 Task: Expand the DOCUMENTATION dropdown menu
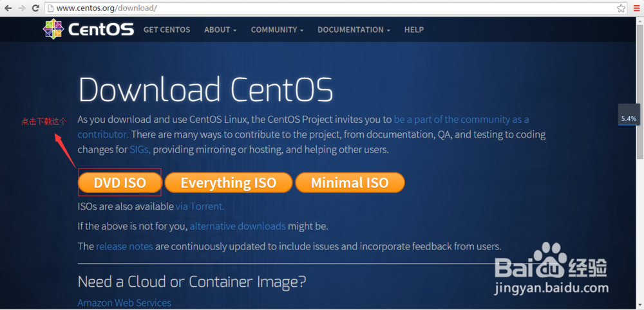point(354,30)
